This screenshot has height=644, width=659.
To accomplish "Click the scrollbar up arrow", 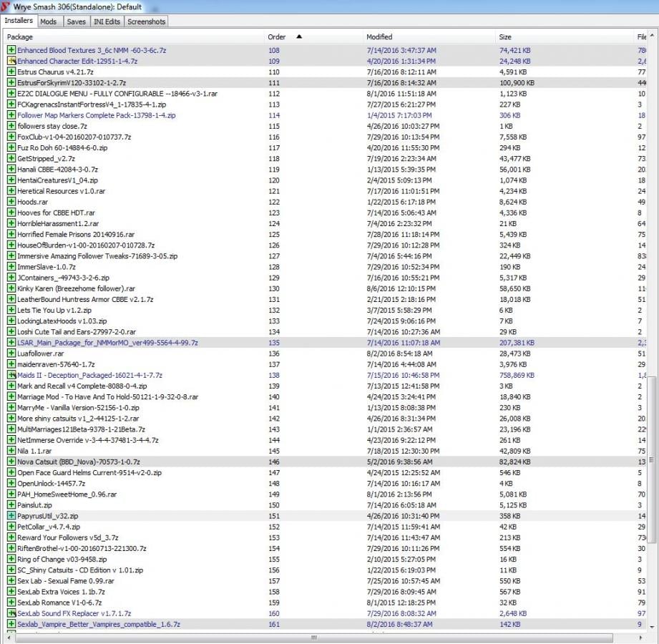I will click(652, 36).
